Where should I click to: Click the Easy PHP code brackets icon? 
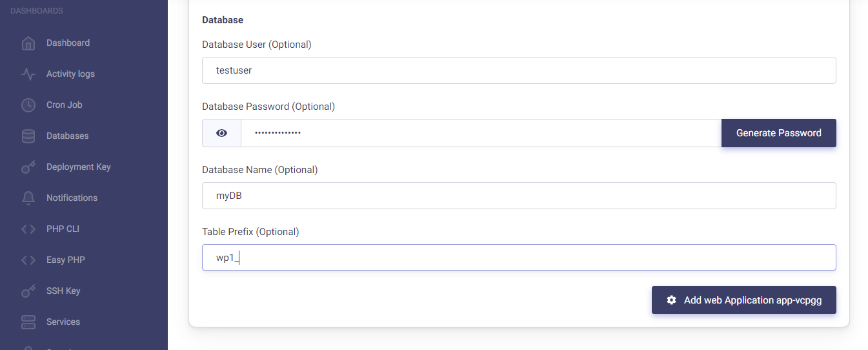(28, 260)
